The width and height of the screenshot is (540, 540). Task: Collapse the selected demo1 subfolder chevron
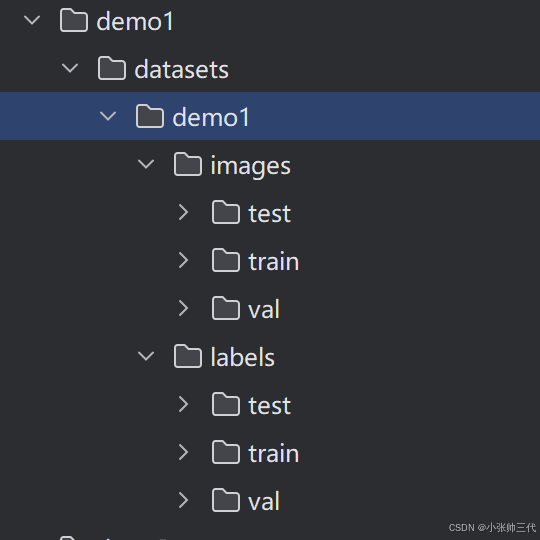tap(108, 116)
